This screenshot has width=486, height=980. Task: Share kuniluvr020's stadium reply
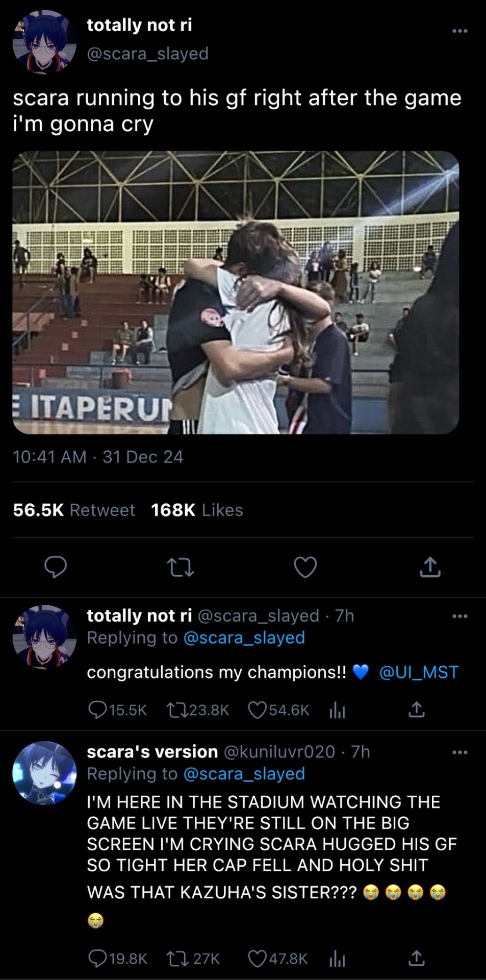(x=416, y=959)
